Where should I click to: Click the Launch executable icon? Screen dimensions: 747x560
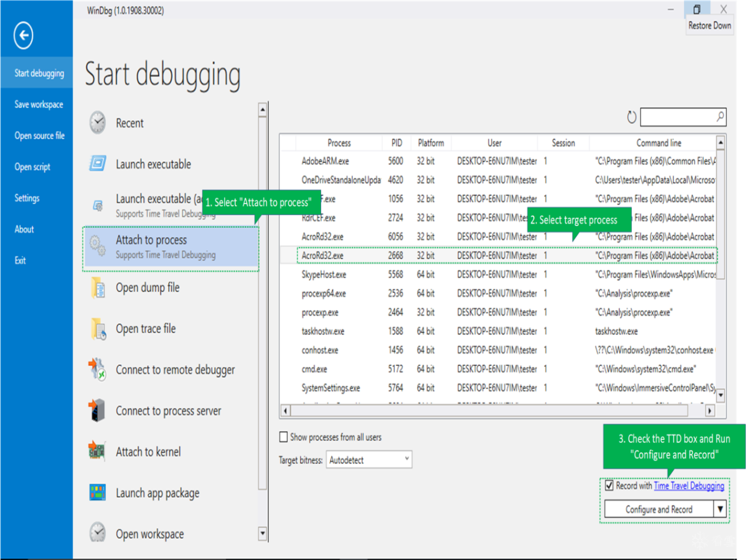(97, 164)
